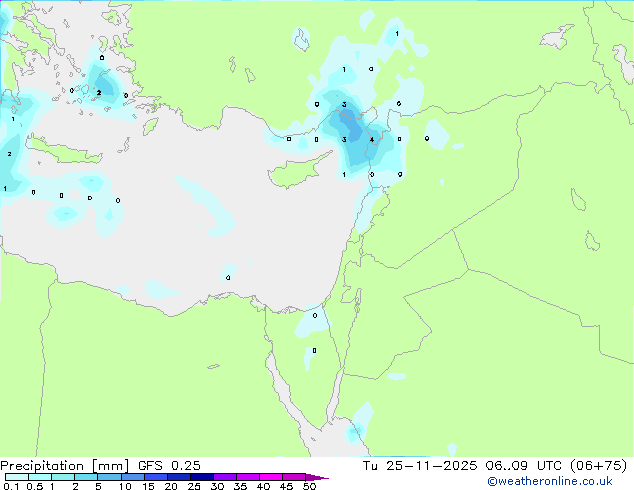This screenshot has height=490, width=634.
Task: Select the '25' legend scale label
Action: click(194, 486)
